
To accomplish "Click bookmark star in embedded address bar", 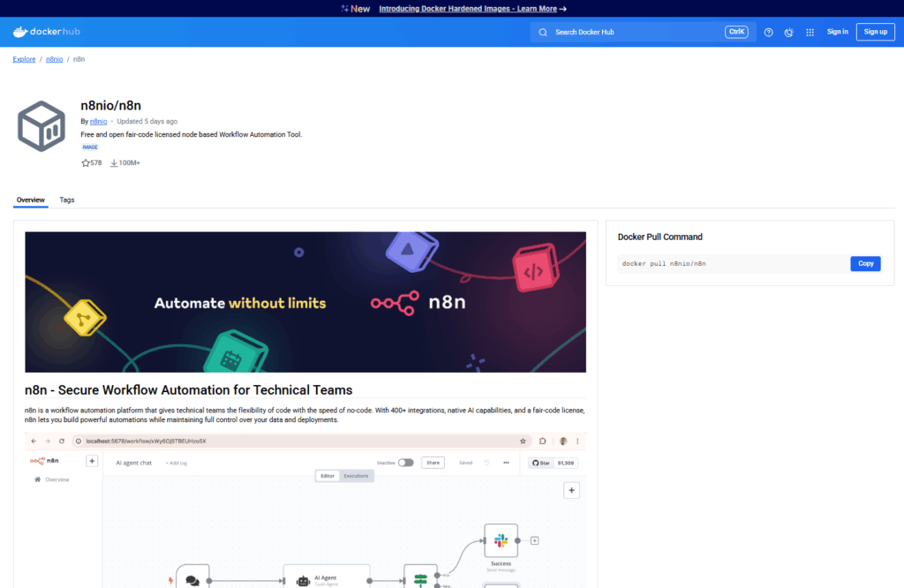I will 523,441.
